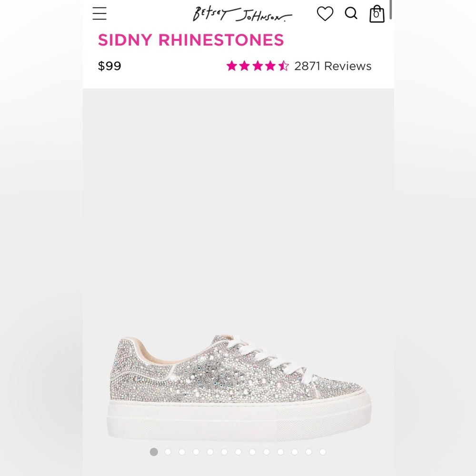Click the currently active first carousel dot
Screen dimensions: 476x476
153,451
